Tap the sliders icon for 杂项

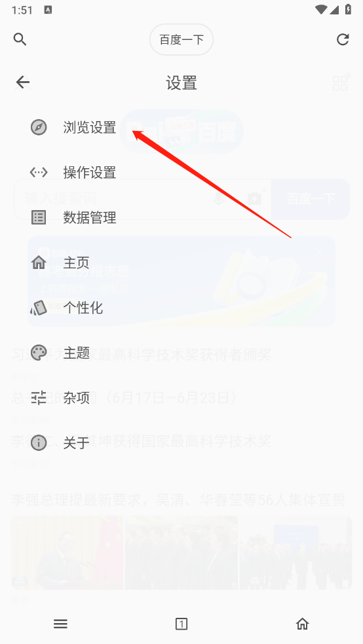click(39, 397)
